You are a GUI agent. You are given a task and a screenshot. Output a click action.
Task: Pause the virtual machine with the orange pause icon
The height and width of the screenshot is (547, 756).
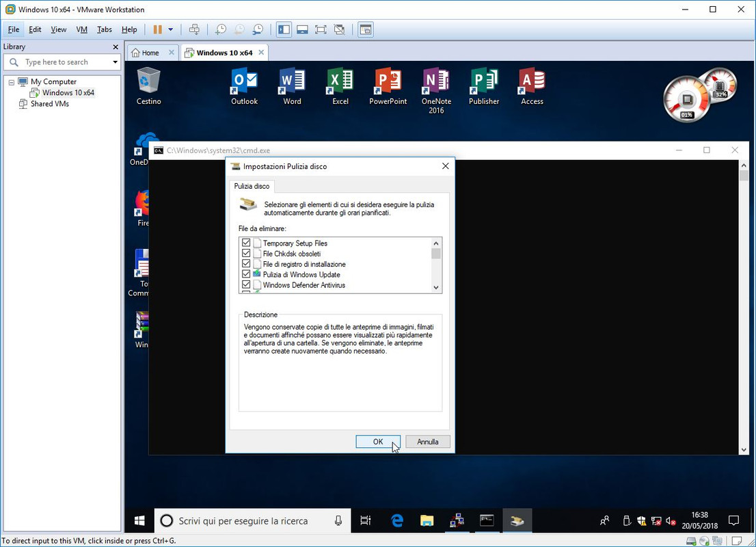click(158, 29)
